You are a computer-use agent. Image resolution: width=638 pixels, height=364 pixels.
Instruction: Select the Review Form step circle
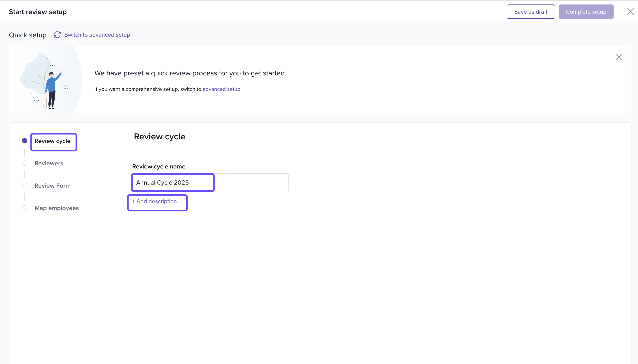[x=24, y=185]
